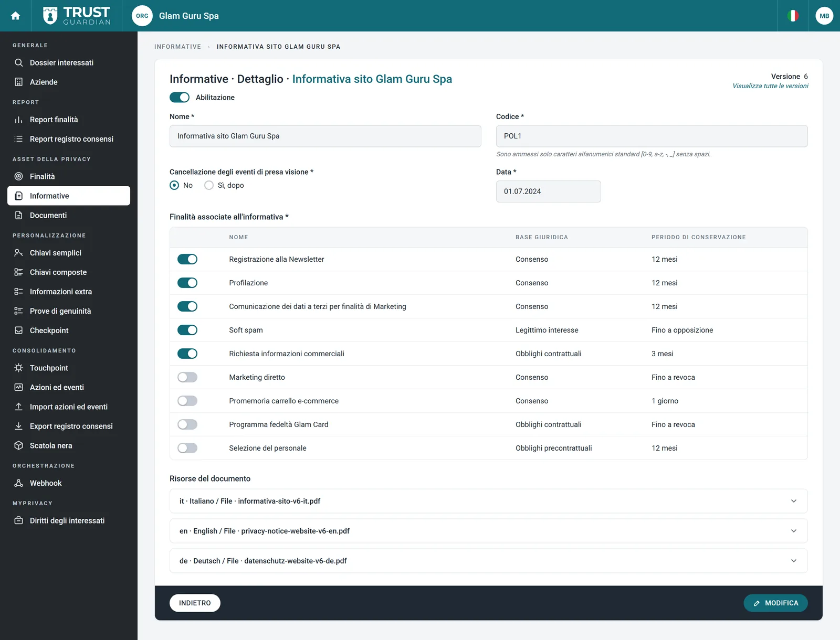Disable the Registrazione alla Newsletter toggle
This screenshot has width=840, height=640.
pyautogui.click(x=187, y=259)
